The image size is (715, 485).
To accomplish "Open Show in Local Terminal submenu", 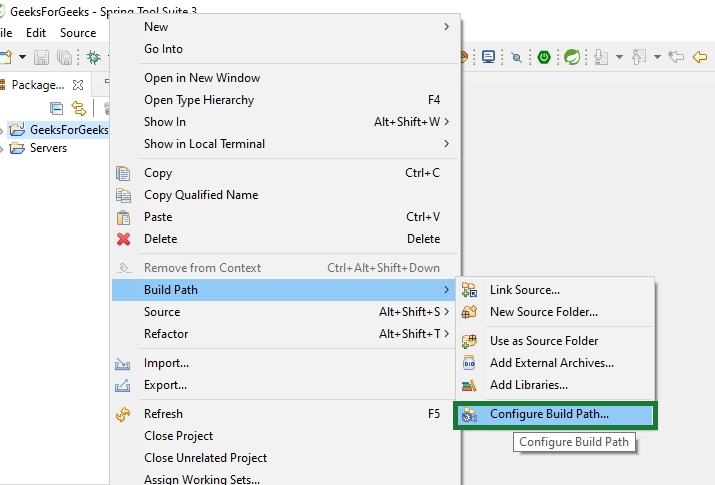I will [x=286, y=144].
